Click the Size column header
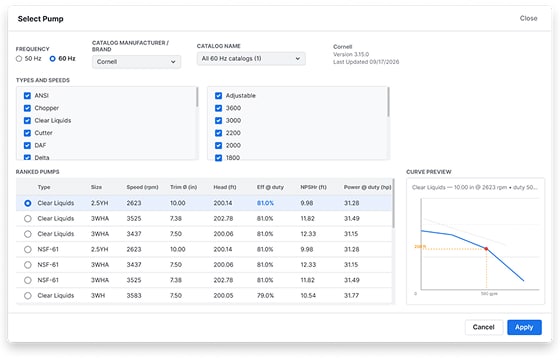 point(96,187)
